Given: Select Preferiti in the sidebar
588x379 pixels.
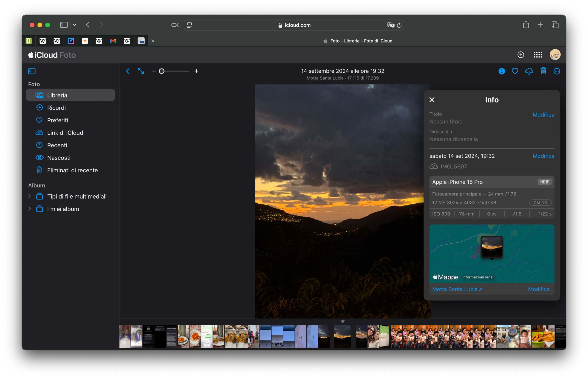Looking at the screenshot, I should [x=58, y=120].
